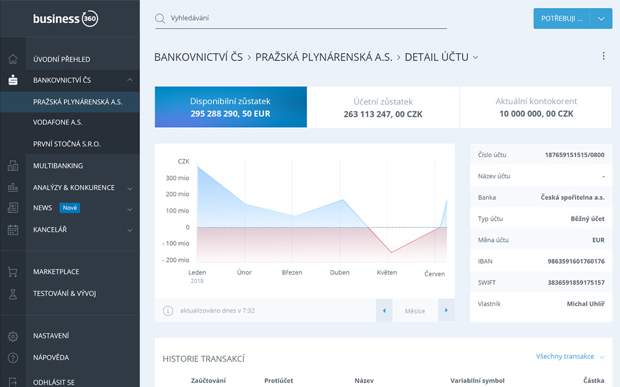Image resolution: width=620 pixels, height=387 pixels.
Task: Switch to Účetní zůstatek tab
Action: click(x=383, y=107)
